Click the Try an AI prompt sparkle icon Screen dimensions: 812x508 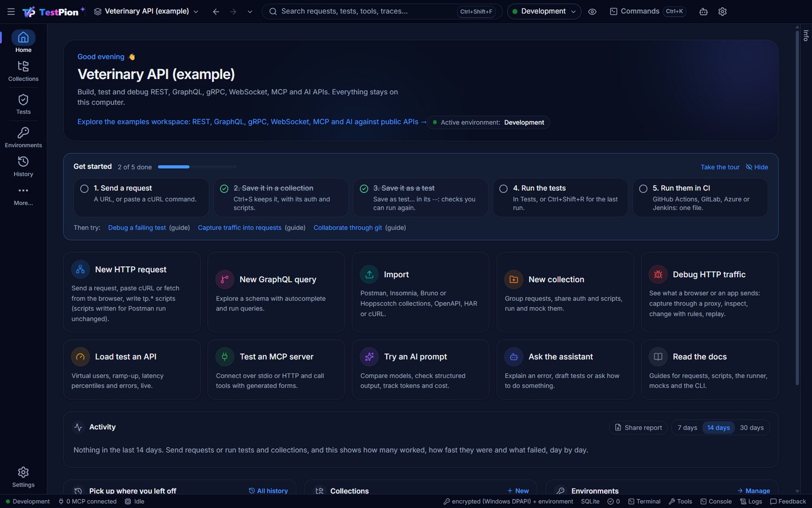369,357
